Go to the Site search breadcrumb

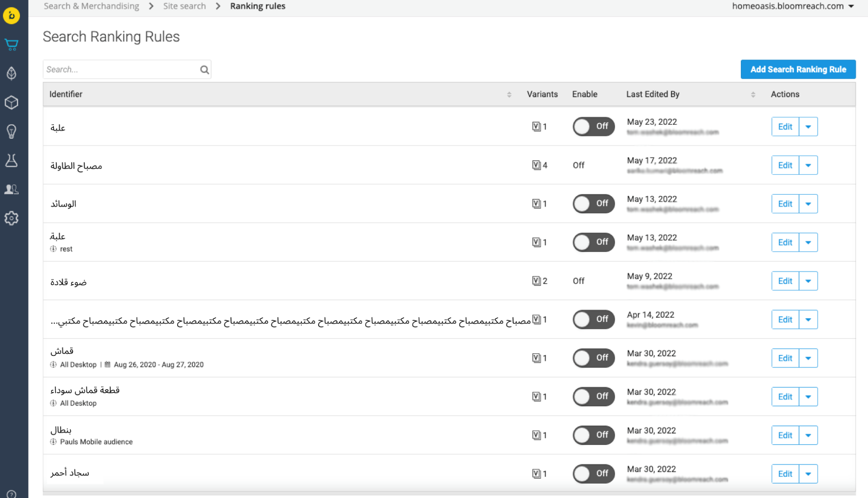(184, 6)
